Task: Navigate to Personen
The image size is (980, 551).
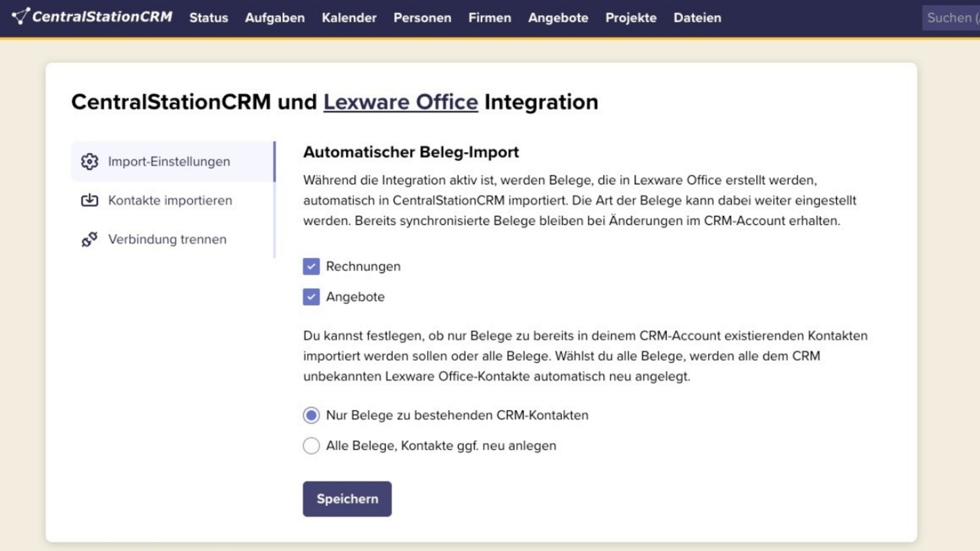Action: (x=422, y=18)
